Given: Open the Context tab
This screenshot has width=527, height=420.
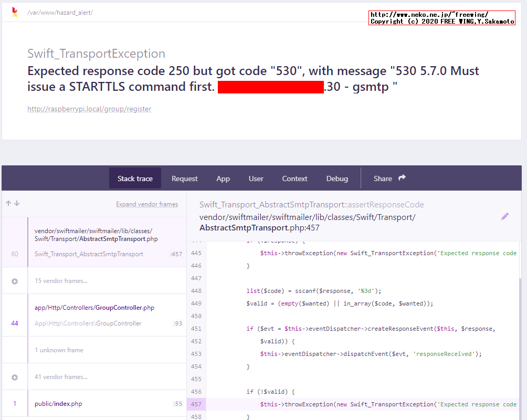Looking at the screenshot, I should (x=294, y=178).
